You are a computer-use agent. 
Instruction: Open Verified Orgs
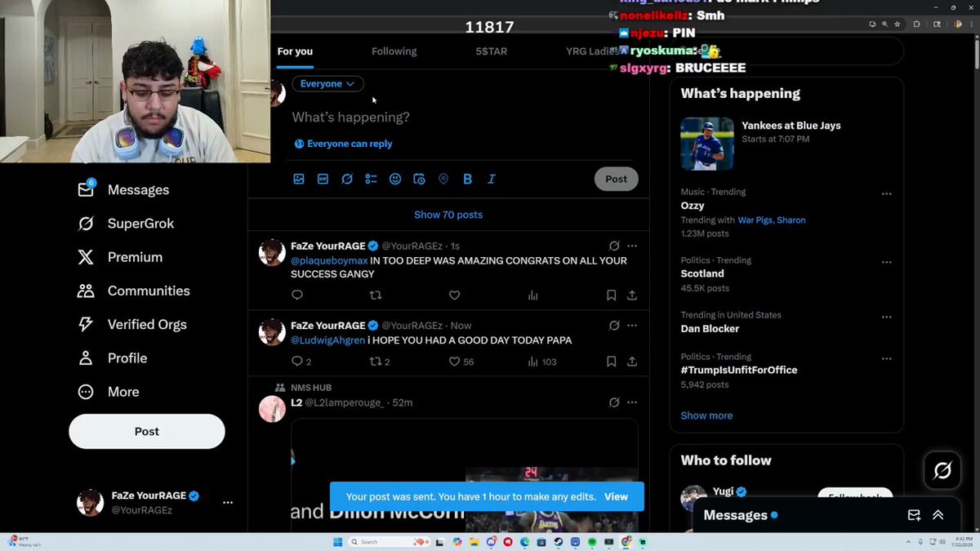tap(131, 324)
